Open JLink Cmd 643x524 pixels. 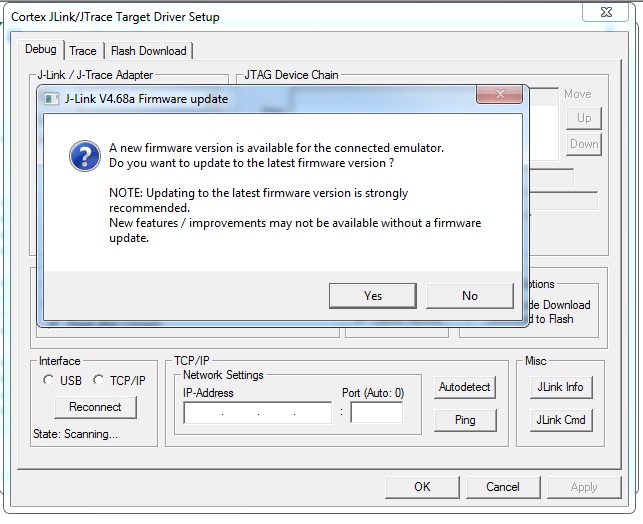coord(561,420)
